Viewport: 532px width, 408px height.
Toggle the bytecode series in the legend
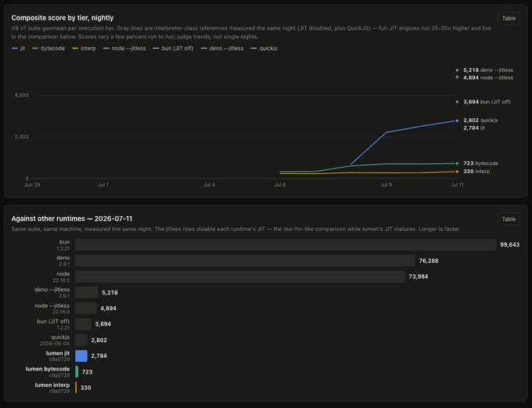49,49
